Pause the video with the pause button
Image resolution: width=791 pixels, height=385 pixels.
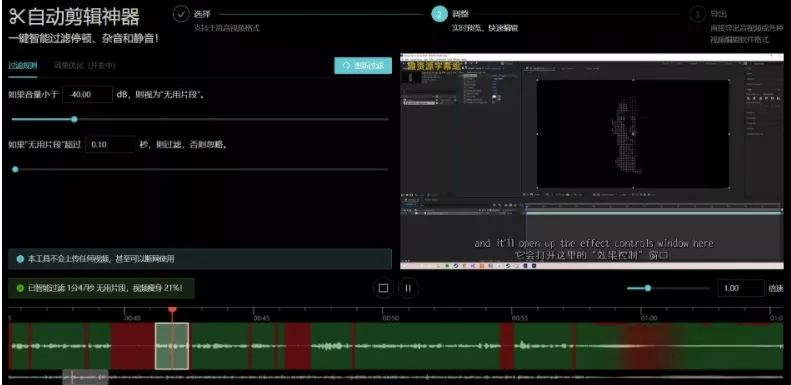tap(408, 288)
